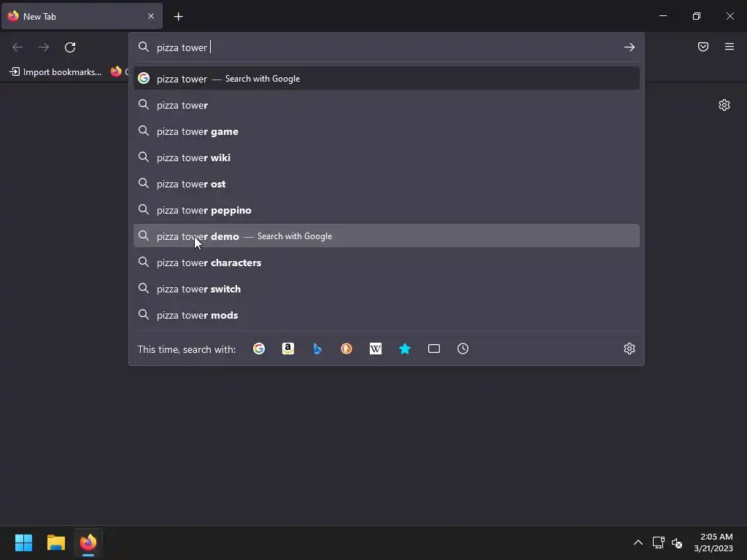Screen dimensions: 747x560
Task: Select 'pizza tower wiki' suggestion
Action: coord(387,157)
